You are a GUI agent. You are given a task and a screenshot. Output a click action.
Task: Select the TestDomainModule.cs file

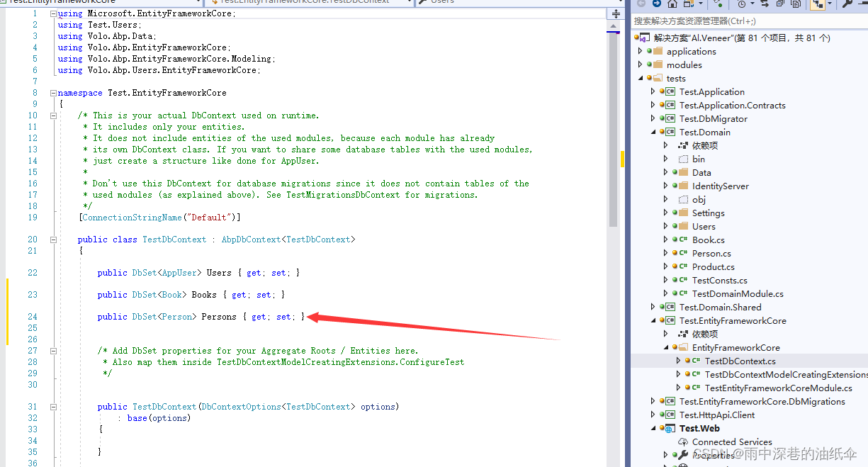[x=738, y=293]
